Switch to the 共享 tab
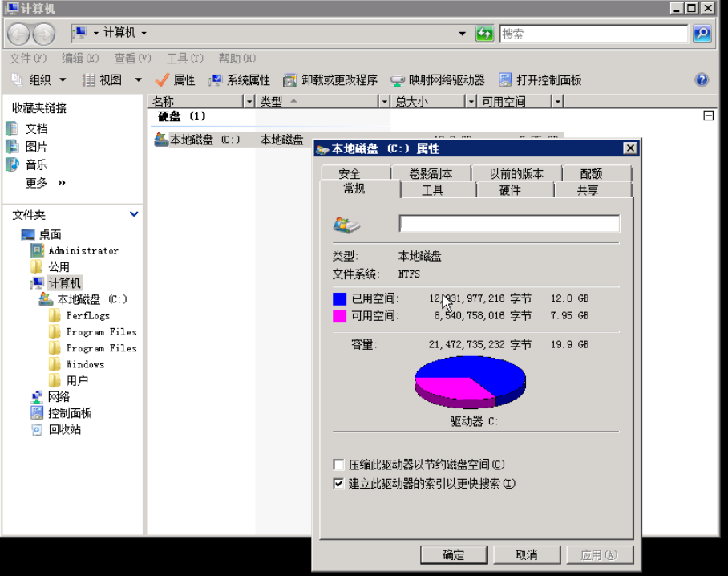728x576 pixels. tap(593, 190)
